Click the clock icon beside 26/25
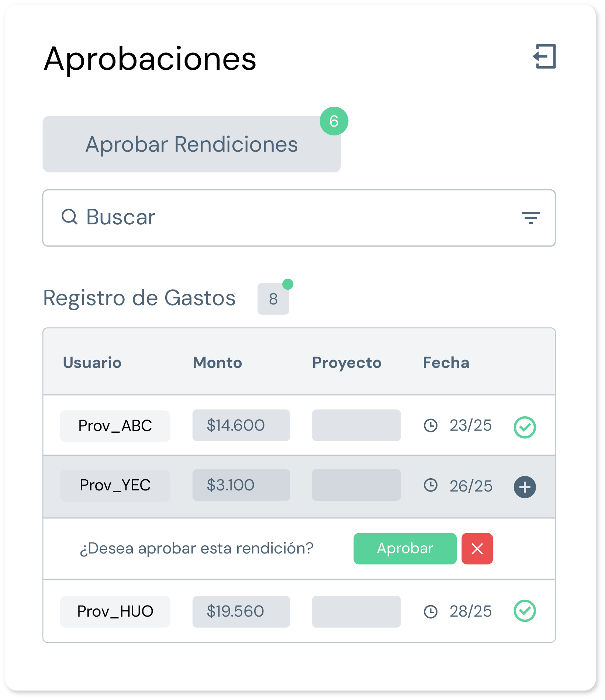Screen dimensions: 605x700 coord(431,485)
